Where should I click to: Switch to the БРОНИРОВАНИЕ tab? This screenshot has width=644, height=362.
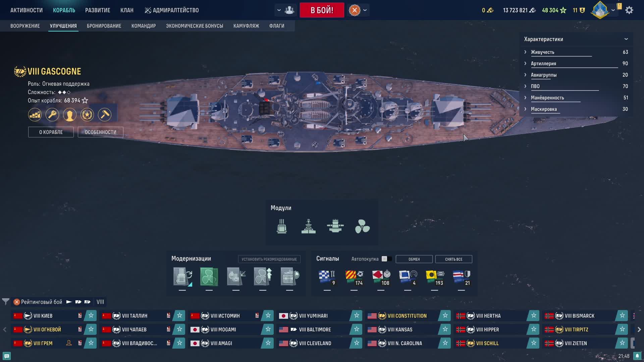point(104,26)
